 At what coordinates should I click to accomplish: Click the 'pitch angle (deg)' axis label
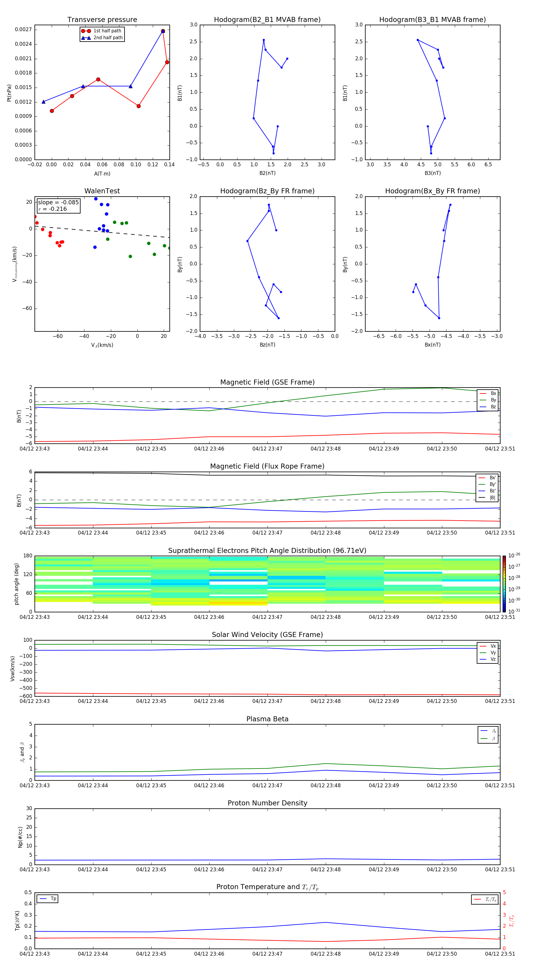pyautogui.click(x=16, y=584)
